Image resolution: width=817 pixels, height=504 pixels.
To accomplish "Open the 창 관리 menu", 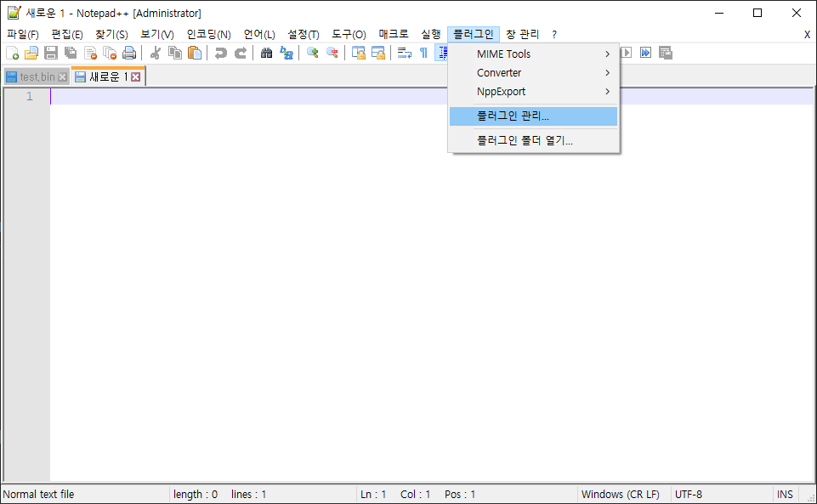I will tap(523, 34).
